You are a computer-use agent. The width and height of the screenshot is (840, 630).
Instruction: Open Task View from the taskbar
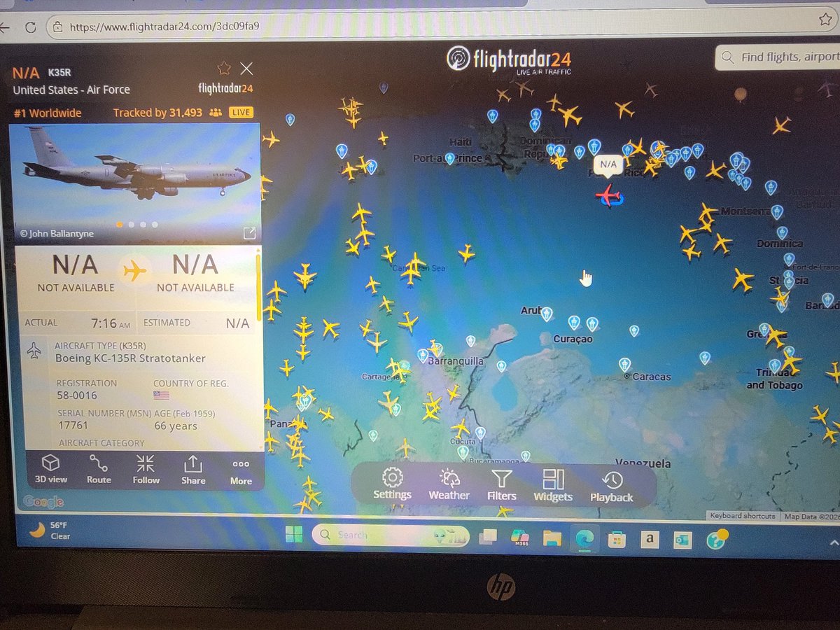[488, 536]
